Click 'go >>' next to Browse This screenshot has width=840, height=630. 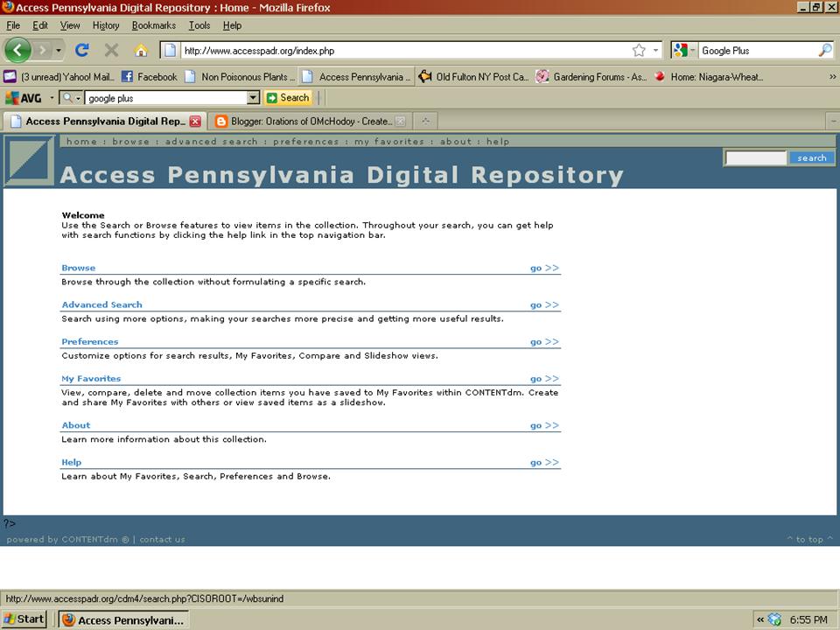pos(544,268)
